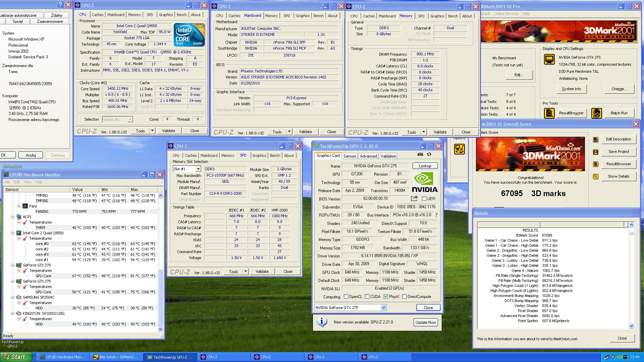The width and height of the screenshot is (644, 362).
Task: Click the System Info button in 3DMark
Action: [571, 89]
